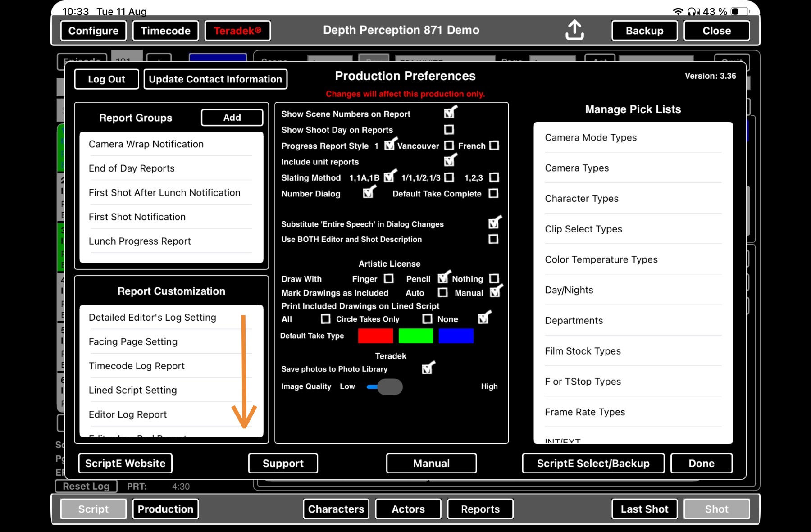Switch to the Reports tab
Viewport: 811px width, 532px height.
(x=480, y=509)
